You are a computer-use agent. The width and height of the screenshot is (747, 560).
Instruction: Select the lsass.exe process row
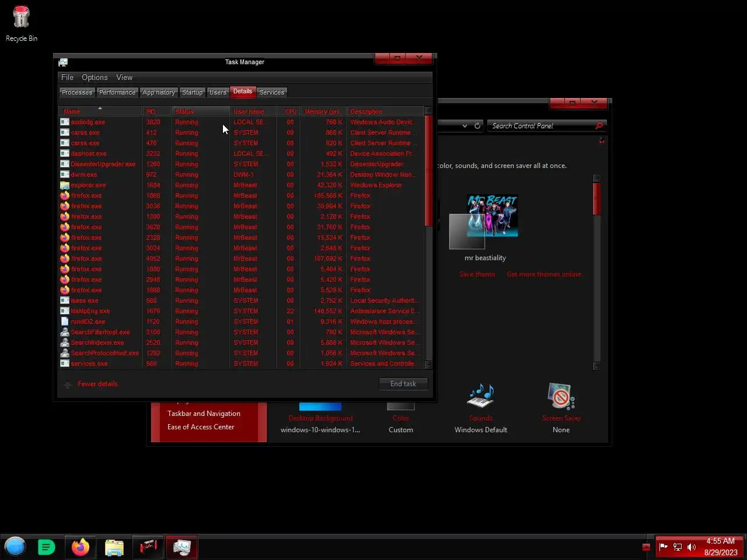pyautogui.click(x=242, y=300)
